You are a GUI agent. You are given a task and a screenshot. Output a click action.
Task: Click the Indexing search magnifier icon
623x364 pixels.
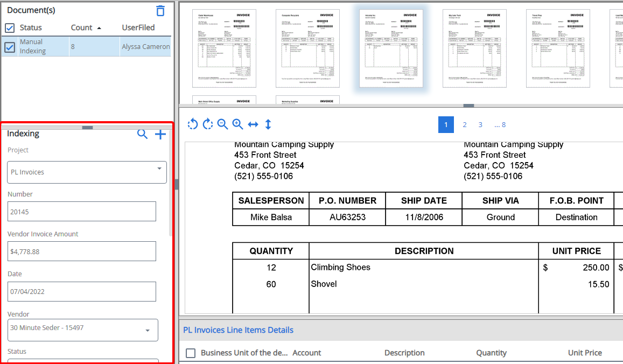tap(142, 134)
